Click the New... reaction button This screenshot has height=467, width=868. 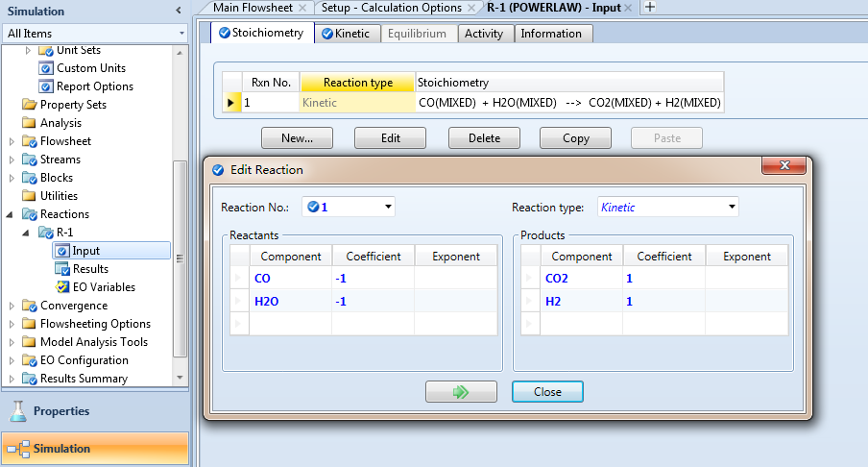[297, 138]
